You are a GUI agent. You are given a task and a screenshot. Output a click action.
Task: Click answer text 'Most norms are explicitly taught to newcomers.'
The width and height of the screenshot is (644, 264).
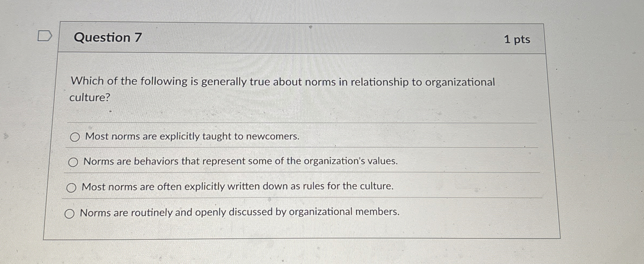pos(192,137)
